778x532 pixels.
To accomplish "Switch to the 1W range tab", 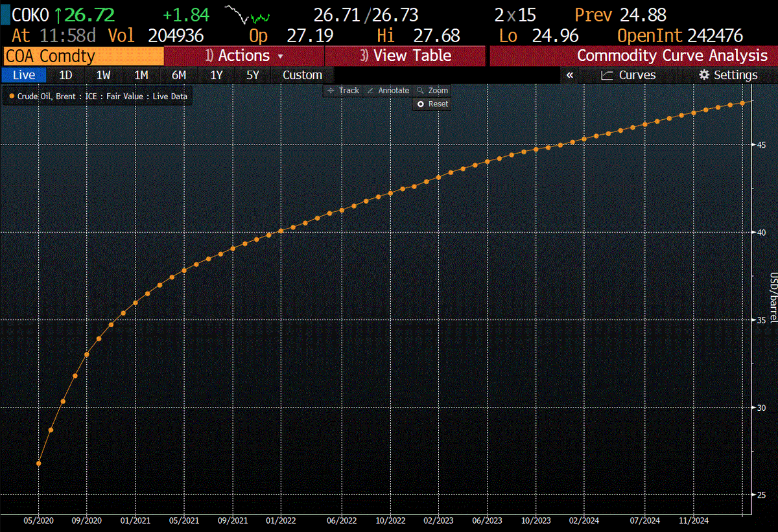I will [104, 75].
